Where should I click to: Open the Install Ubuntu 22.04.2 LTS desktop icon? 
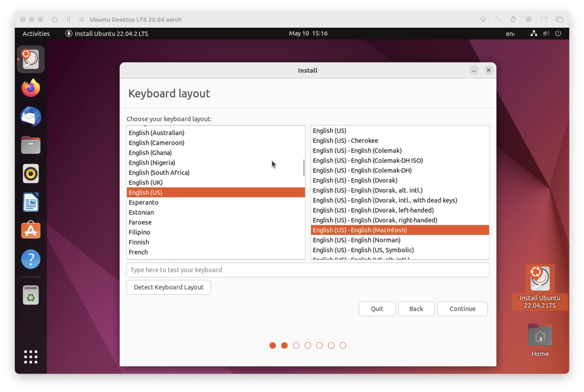(x=540, y=287)
